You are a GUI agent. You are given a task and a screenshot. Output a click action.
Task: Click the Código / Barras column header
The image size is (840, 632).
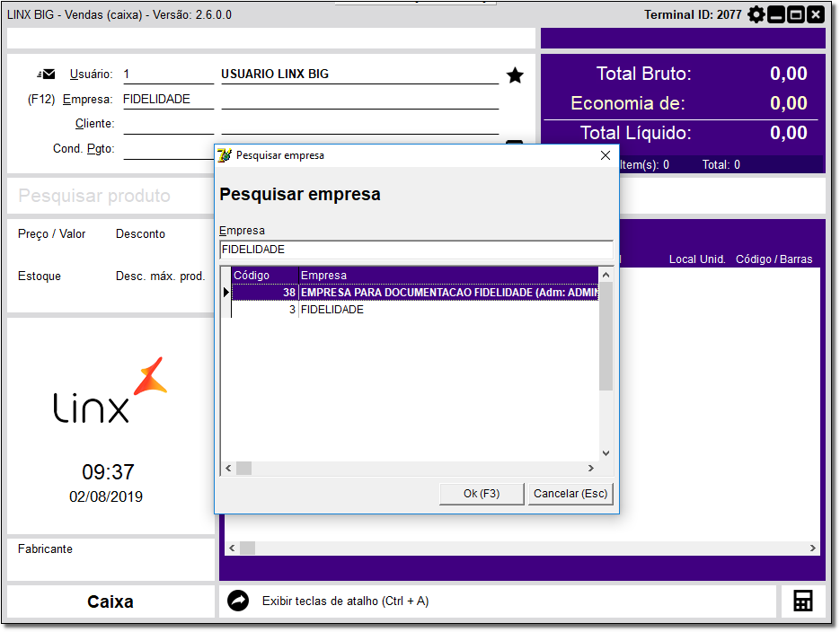tap(774, 259)
